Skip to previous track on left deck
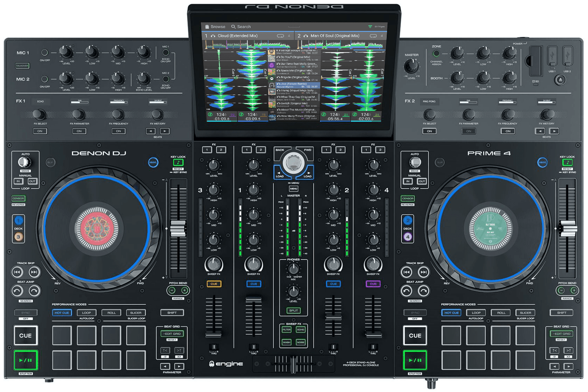The height and width of the screenshot is (392, 588). [17, 272]
